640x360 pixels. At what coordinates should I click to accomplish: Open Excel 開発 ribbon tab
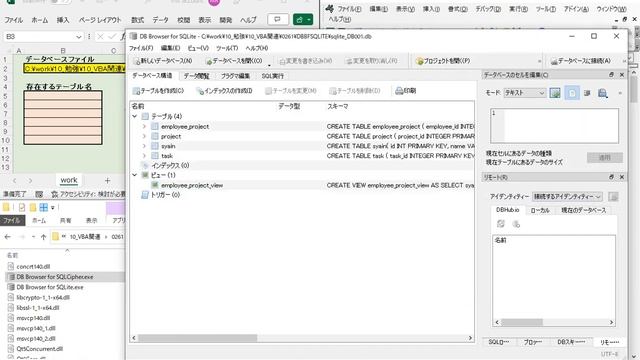click(x=226, y=20)
